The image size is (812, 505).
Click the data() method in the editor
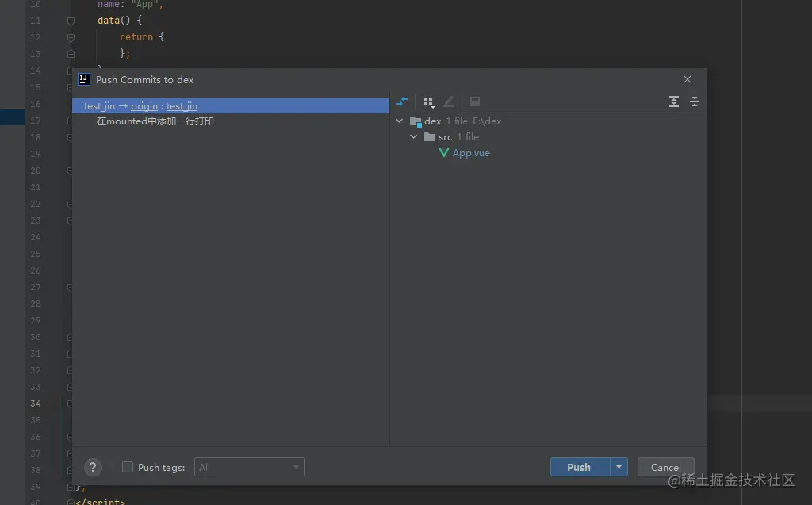(x=114, y=20)
